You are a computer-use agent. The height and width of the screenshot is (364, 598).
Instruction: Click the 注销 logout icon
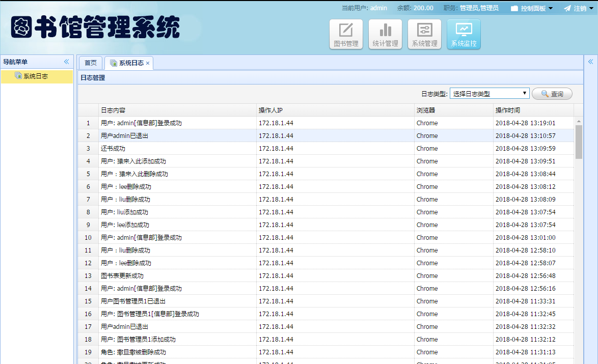pyautogui.click(x=567, y=8)
